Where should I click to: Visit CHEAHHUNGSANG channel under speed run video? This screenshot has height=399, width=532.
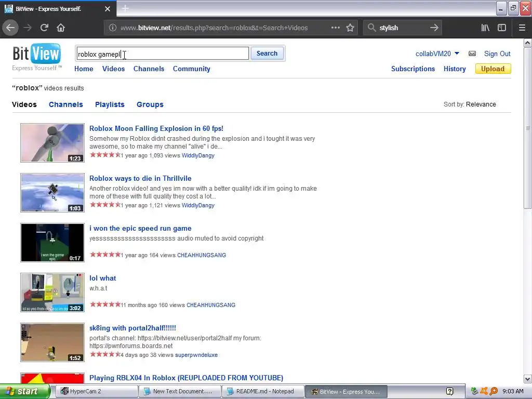[x=202, y=255]
